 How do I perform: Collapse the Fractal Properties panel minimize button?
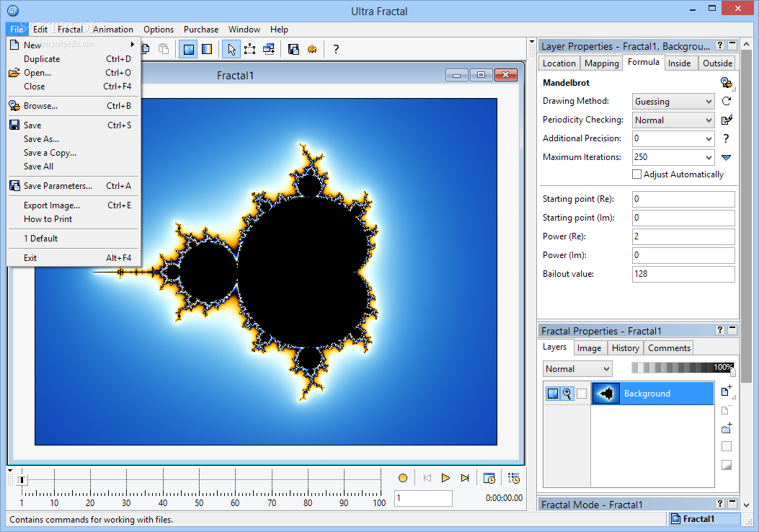tap(732, 330)
